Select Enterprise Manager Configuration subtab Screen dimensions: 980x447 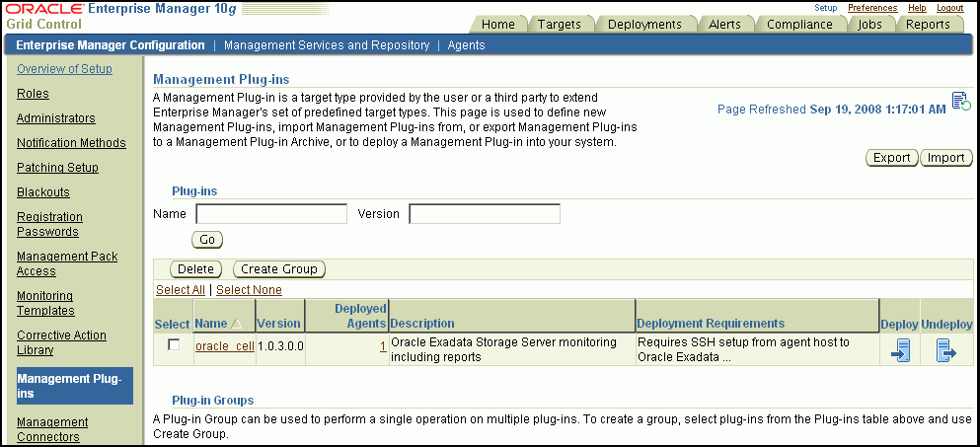coord(110,45)
